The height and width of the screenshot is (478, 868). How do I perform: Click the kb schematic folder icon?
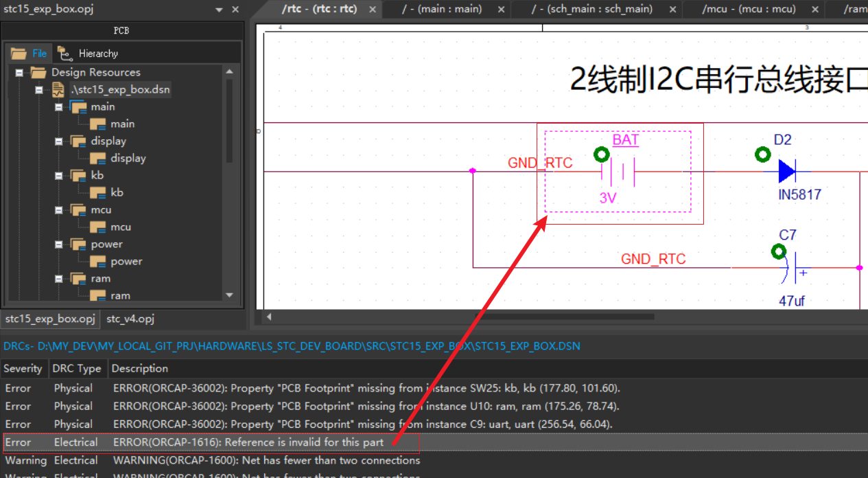pos(78,175)
